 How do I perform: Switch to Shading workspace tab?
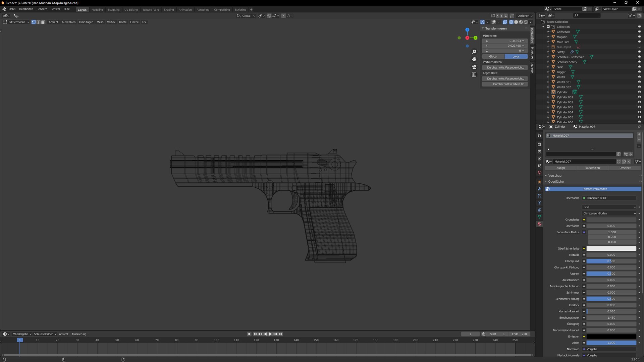[169, 10]
